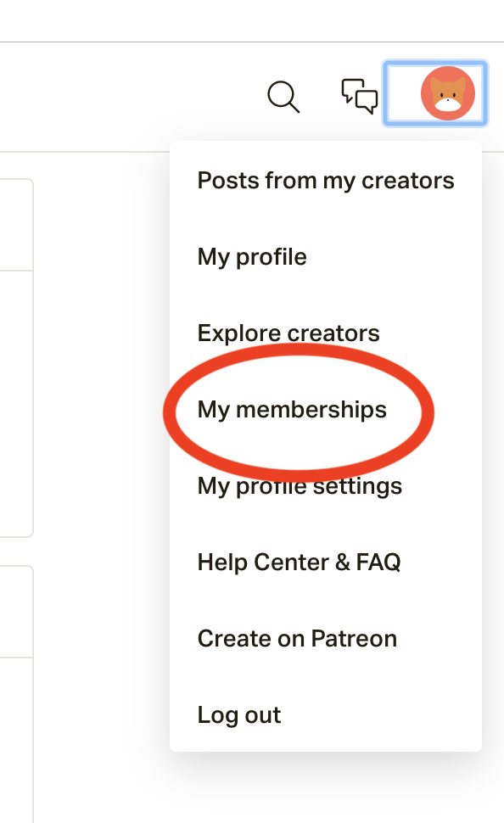
Task: Click the upper content card behind the menu
Action: pos(16,358)
